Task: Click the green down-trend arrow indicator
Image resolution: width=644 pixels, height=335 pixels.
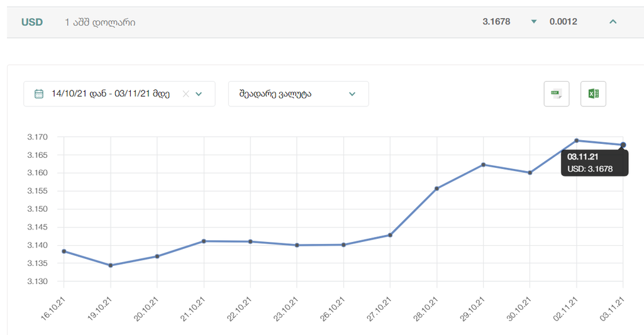Action: [x=534, y=22]
